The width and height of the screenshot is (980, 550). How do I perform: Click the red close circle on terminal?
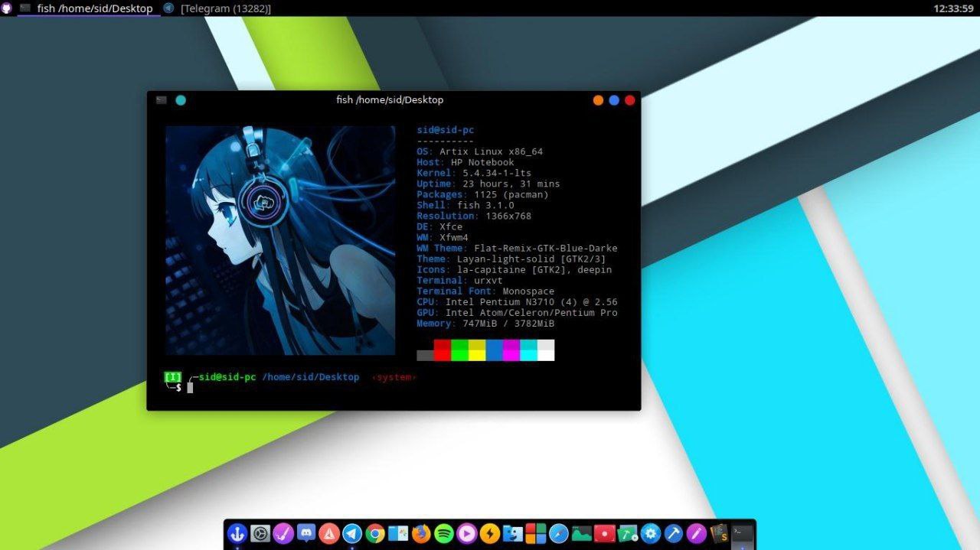point(630,100)
